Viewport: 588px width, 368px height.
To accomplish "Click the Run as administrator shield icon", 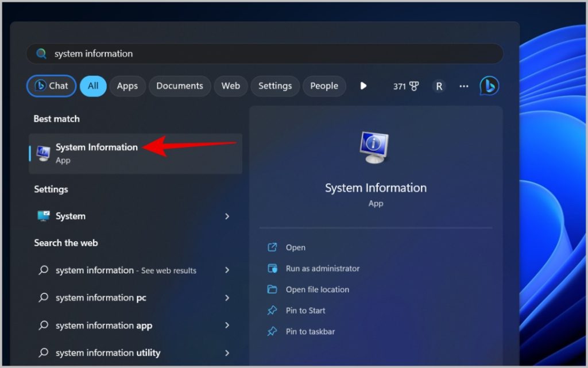I will [272, 269].
